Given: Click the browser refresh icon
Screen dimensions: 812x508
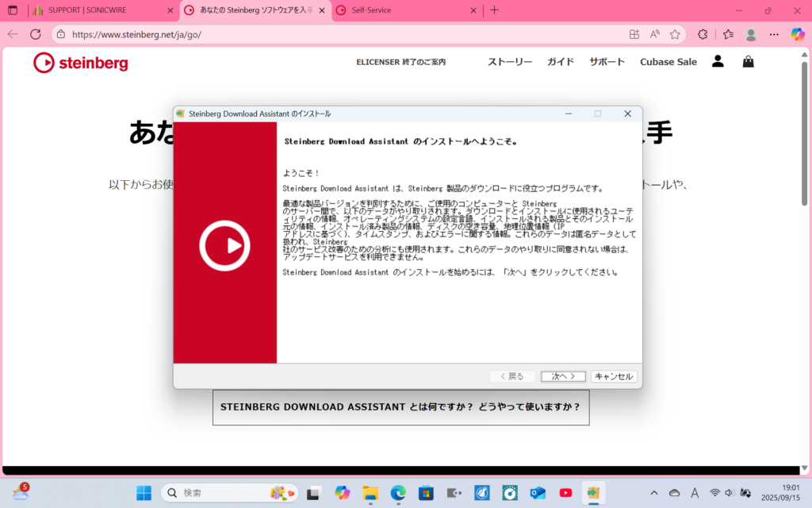Looking at the screenshot, I should 36,34.
